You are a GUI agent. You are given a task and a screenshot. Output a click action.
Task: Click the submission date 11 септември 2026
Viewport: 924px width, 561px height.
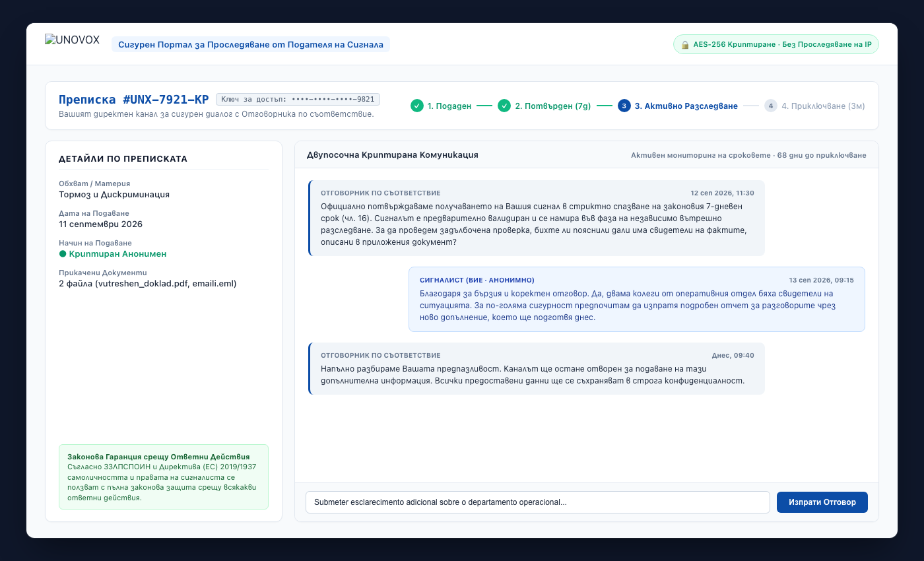101,224
